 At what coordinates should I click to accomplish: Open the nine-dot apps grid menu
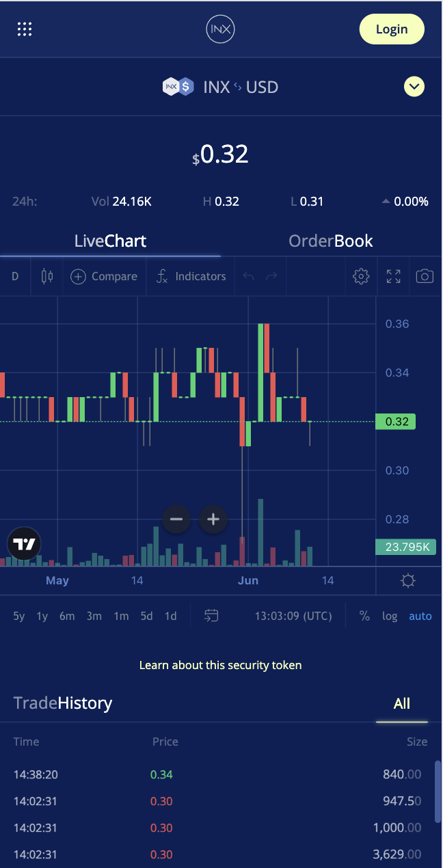(x=25, y=29)
